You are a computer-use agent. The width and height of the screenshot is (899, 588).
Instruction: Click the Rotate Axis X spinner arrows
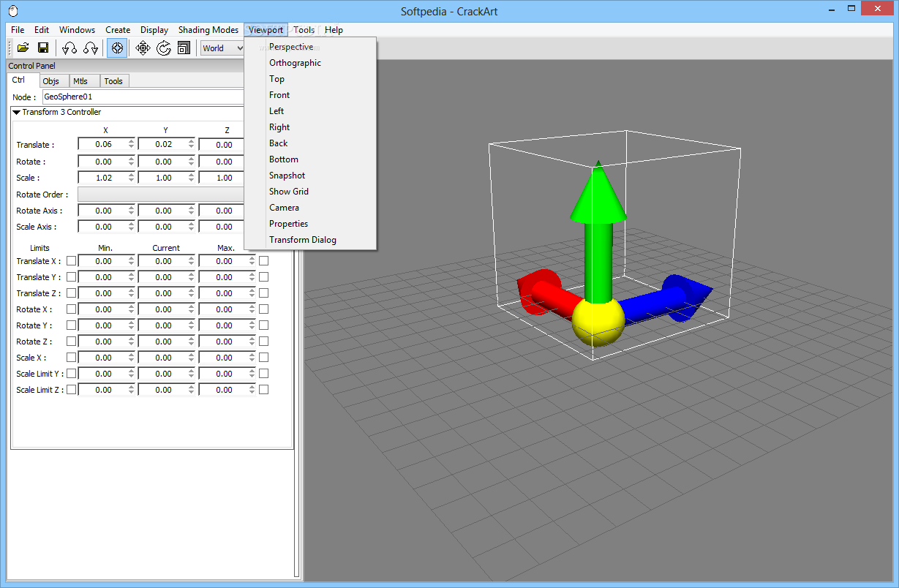pyautogui.click(x=131, y=211)
